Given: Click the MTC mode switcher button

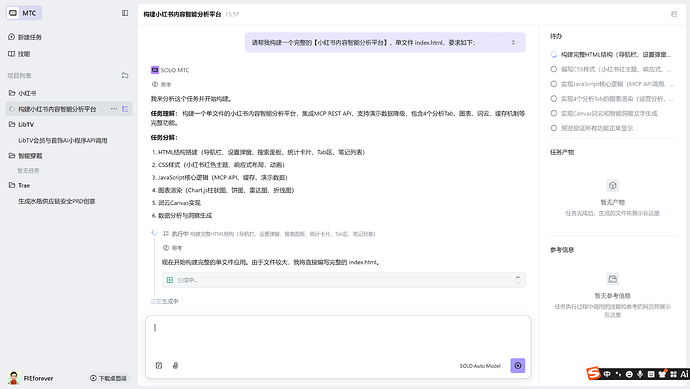Looking at the screenshot, I should coord(24,13).
